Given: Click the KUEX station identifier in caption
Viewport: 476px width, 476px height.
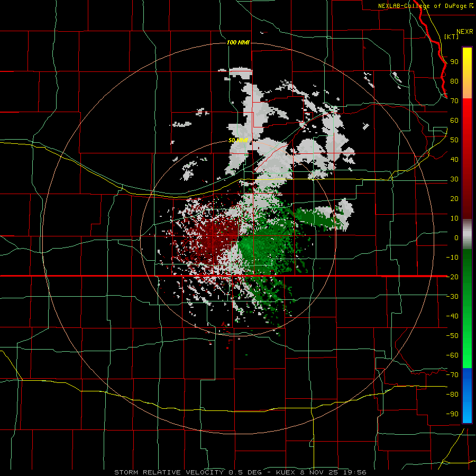Looking at the screenshot, I should [286, 472].
